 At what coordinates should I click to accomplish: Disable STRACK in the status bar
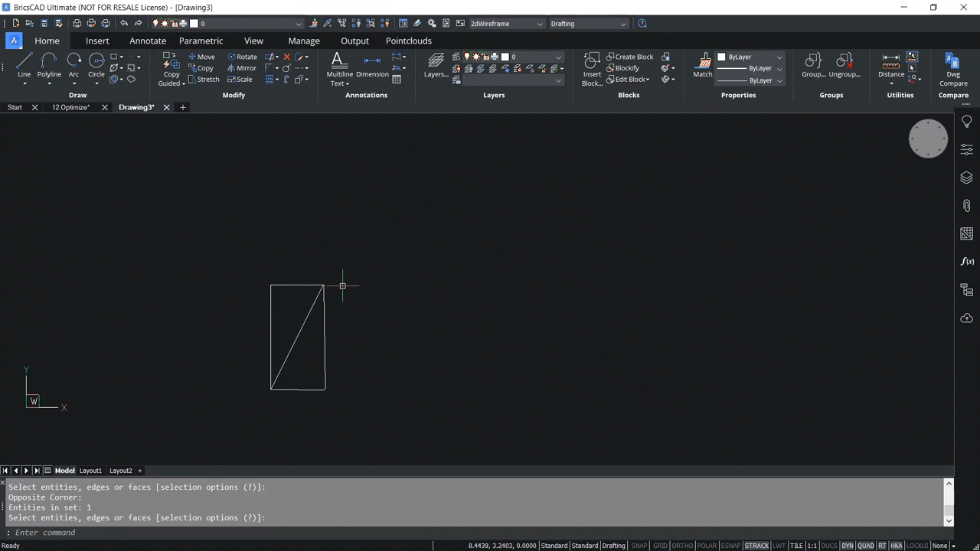pos(756,546)
